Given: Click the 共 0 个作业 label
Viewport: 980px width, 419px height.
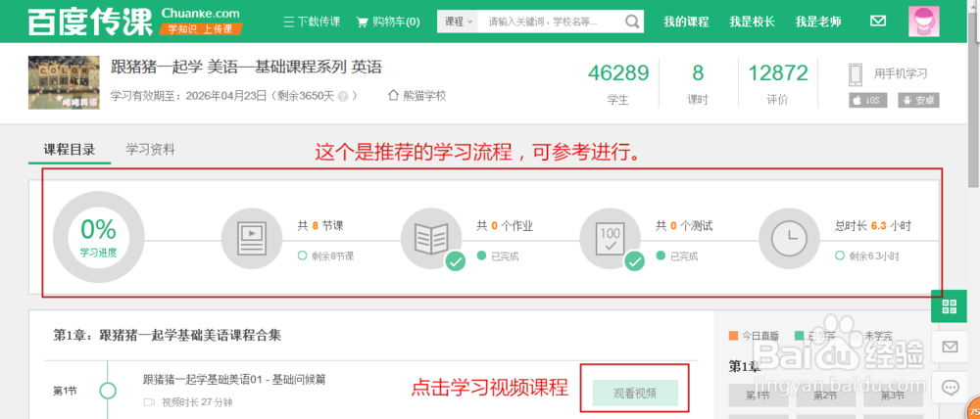Looking at the screenshot, I should pyautogui.click(x=505, y=226).
